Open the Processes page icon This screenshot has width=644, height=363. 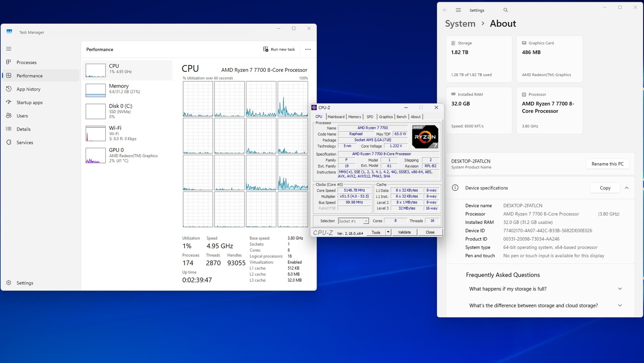tap(9, 62)
